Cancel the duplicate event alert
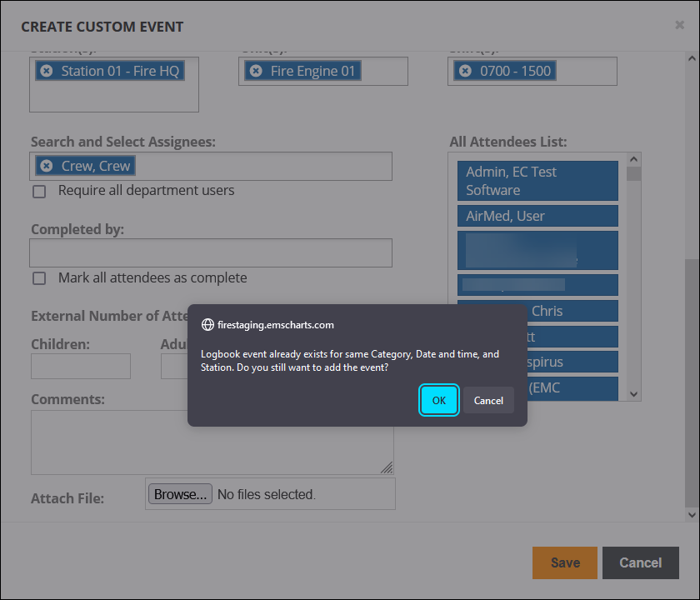Screen dimensions: 700x600 tap(488, 400)
